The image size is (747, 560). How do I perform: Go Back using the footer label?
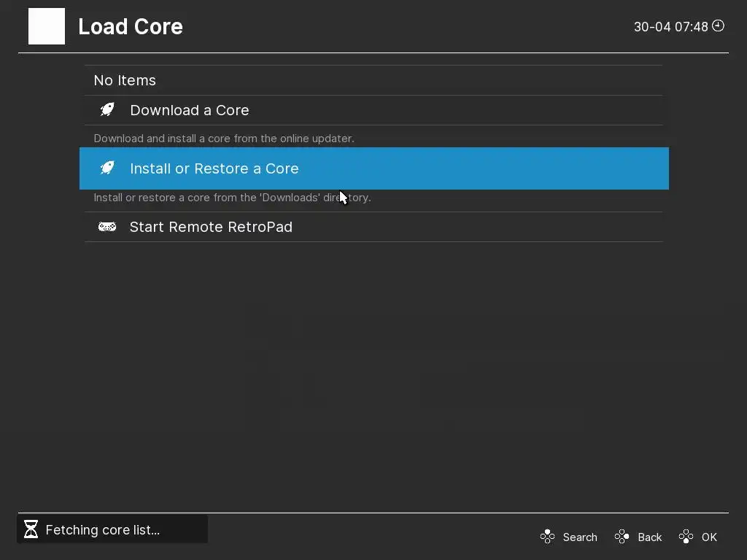click(x=649, y=537)
